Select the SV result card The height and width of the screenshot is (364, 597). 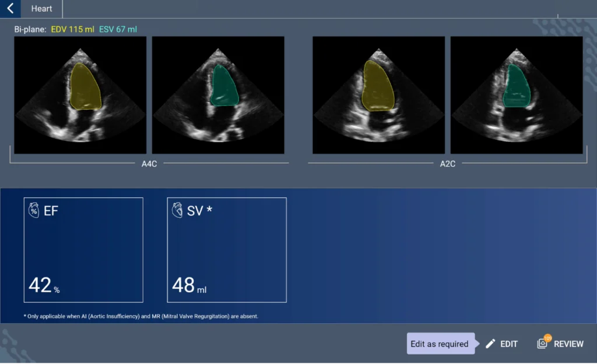pyautogui.click(x=227, y=250)
